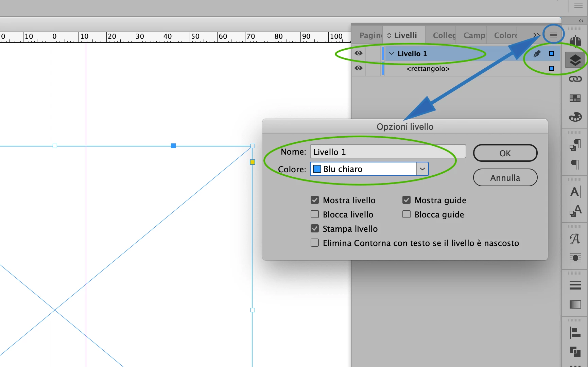Image resolution: width=588 pixels, height=367 pixels.
Task: Switch to the Camp tab
Action: (474, 35)
